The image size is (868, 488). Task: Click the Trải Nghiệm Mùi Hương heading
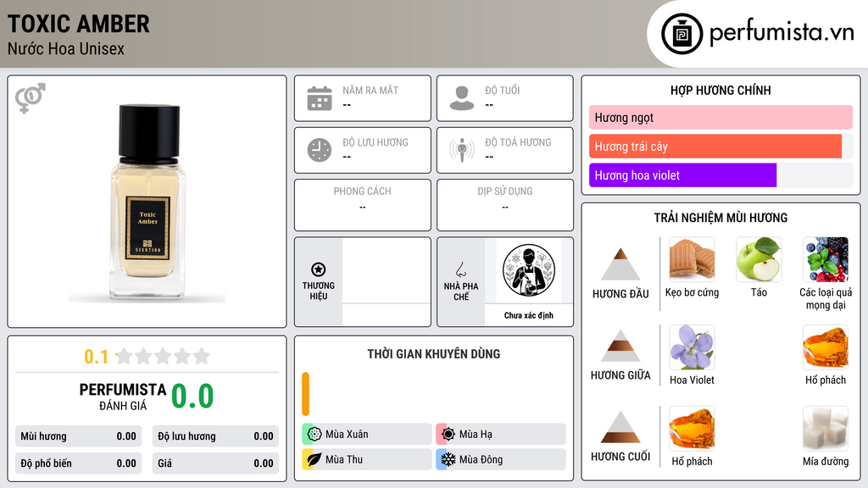tap(721, 218)
